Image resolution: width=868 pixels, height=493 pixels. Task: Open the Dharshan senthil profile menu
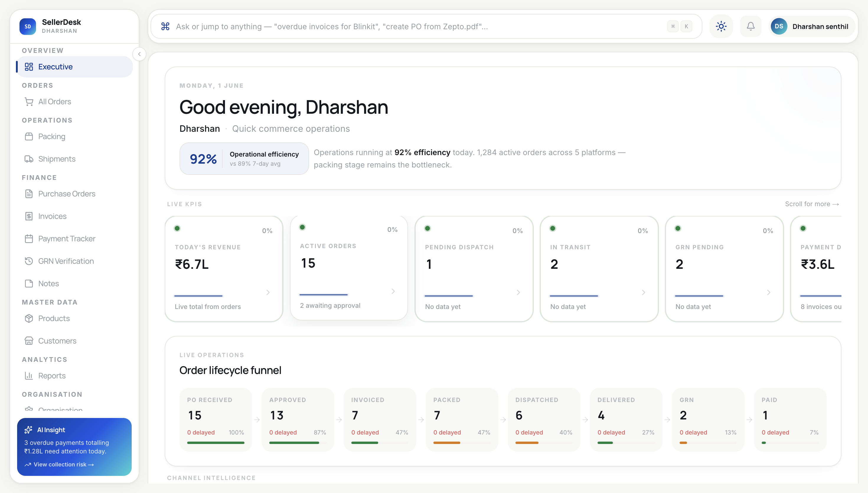coord(812,26)
